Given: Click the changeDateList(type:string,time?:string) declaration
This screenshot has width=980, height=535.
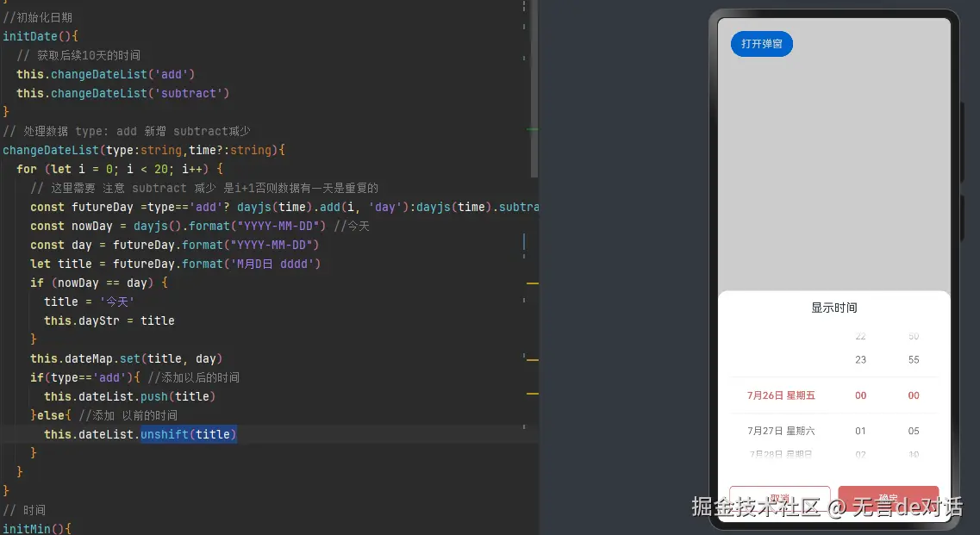Looking at the screenshot, I should pos(144,150).
